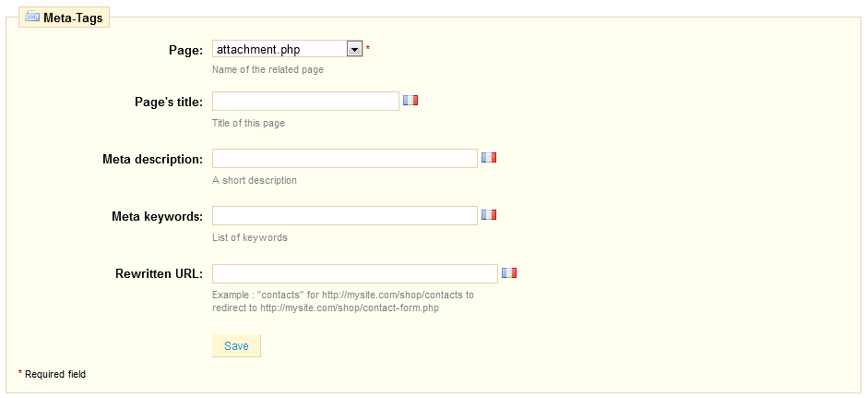The image size is (868, 398).
Task: Click the "Rewritten URL:" label
Action: tap(160, 274)
